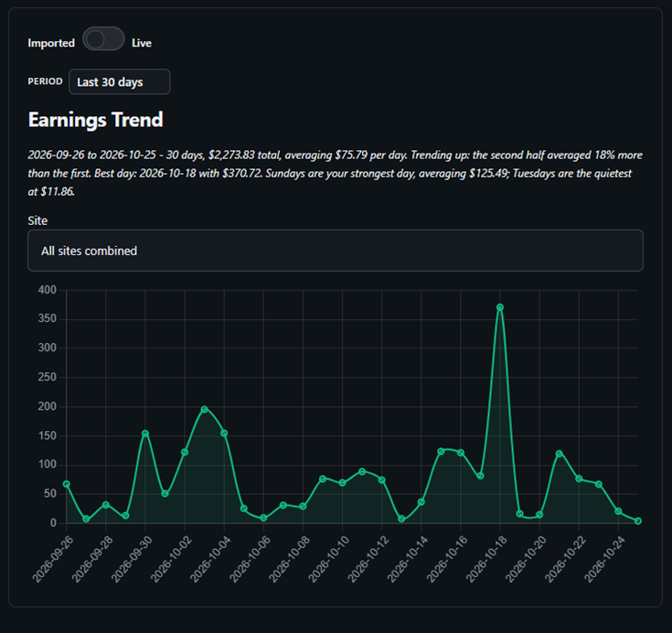Click the x-axis label '2026-10-14'
This screenshot has height=633, width=672.
408,559
